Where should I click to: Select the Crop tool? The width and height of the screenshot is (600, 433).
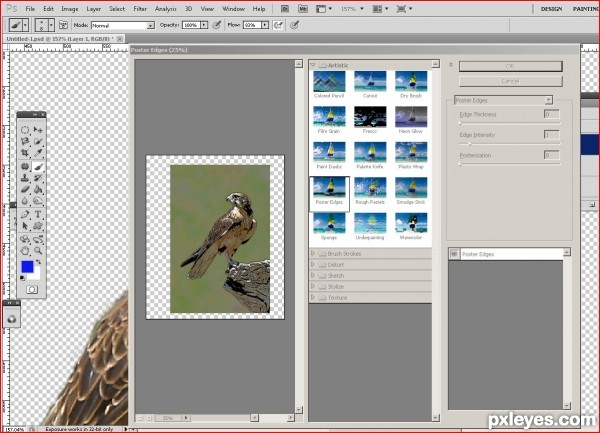pyautogui.click(x=25, y=153)
